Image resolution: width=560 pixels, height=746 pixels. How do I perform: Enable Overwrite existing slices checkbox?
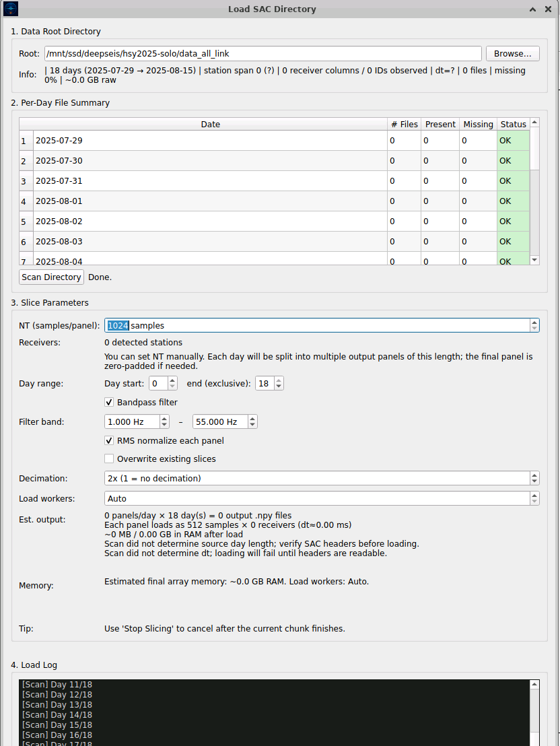click(109, 459)
